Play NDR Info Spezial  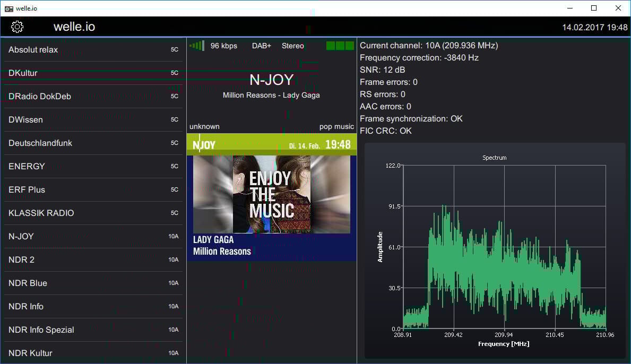click(93, 330)
